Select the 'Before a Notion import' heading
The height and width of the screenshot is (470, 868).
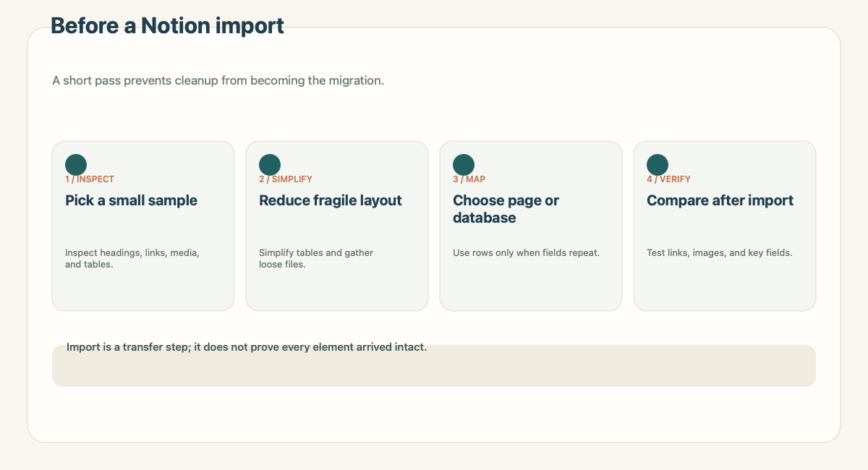(167, 26)
